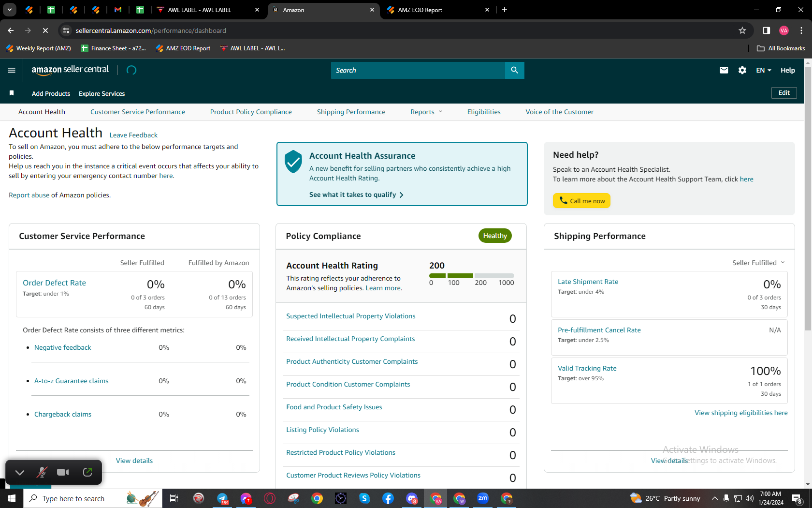Unmute microphone in the floating meeting bar
The image size is (812, 508).
coord(42,472)
